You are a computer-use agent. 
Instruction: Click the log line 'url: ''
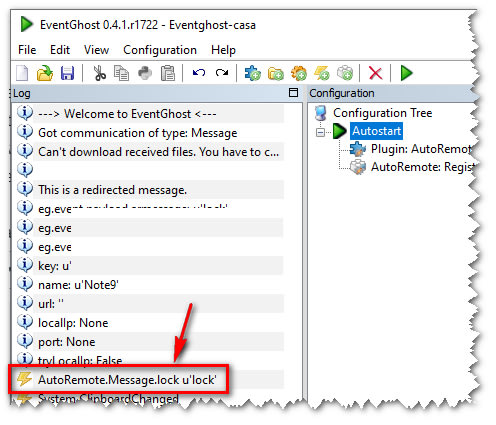coord(51,304)
